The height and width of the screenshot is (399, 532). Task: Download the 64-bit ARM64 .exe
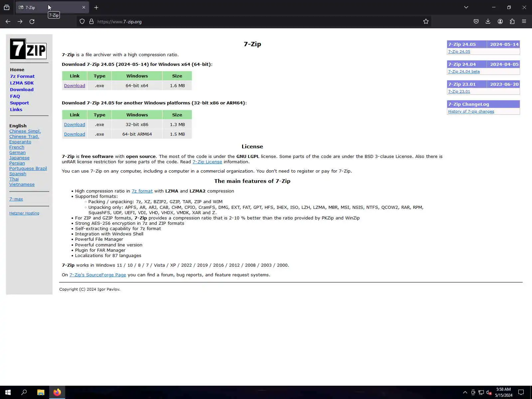[74, 134]
